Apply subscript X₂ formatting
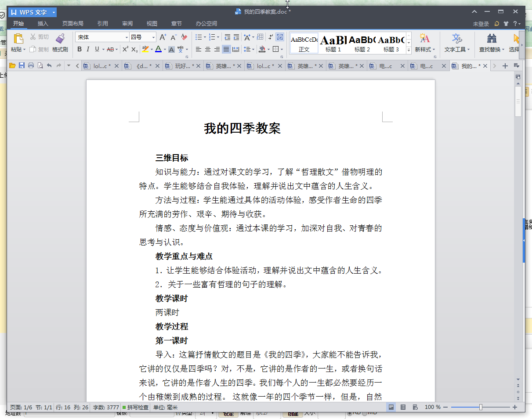The width and height of the screenshot is (532, 419). coord(134,49)
